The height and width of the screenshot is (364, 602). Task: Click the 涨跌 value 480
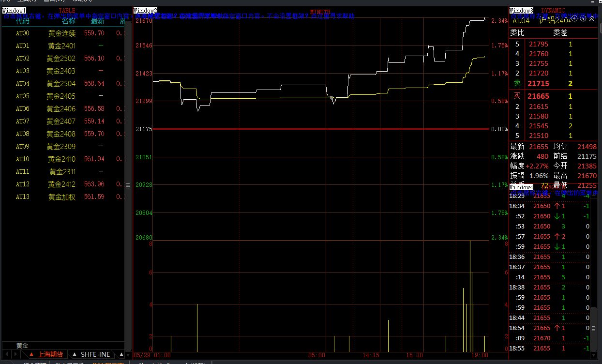[x=542, y=156]
